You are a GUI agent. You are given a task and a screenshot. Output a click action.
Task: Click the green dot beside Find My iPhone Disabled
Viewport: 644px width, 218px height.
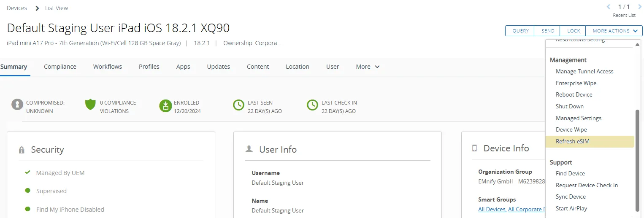27,209
